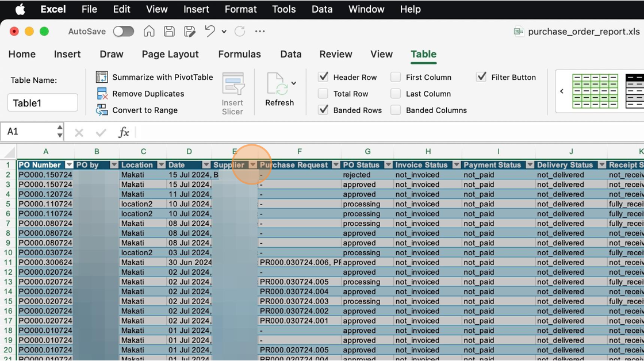Open the Data ribbon tab
The image size is (644, 361).
(291, 54)
